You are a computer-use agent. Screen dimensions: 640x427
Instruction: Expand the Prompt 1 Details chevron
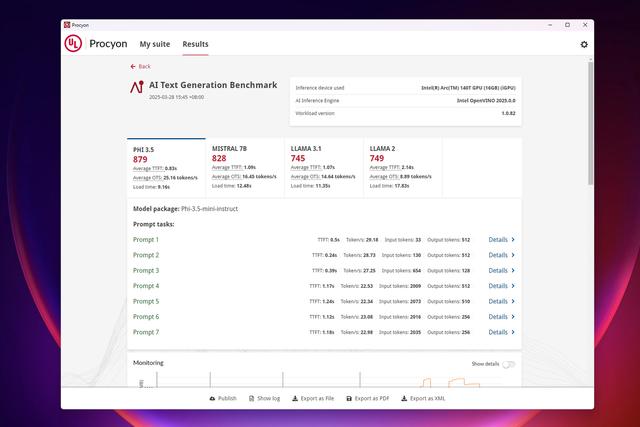click(513, 240)
